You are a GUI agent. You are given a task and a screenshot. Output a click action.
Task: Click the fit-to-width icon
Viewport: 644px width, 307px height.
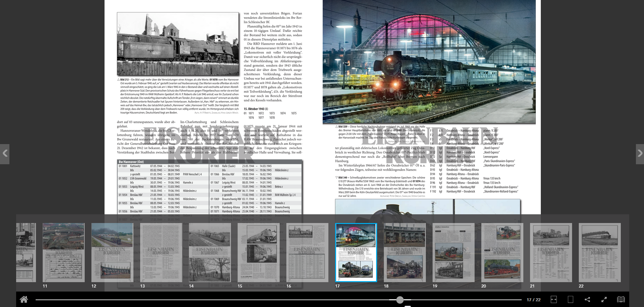[554, 300]
